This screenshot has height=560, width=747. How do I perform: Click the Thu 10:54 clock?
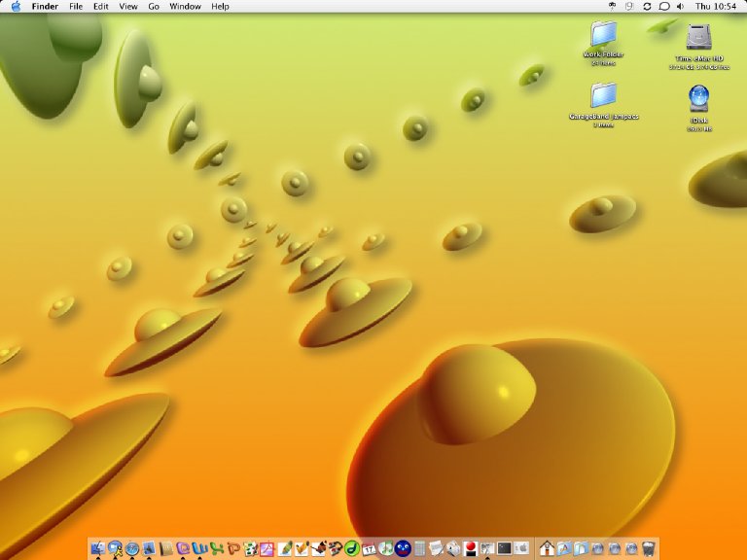[718, 7]
